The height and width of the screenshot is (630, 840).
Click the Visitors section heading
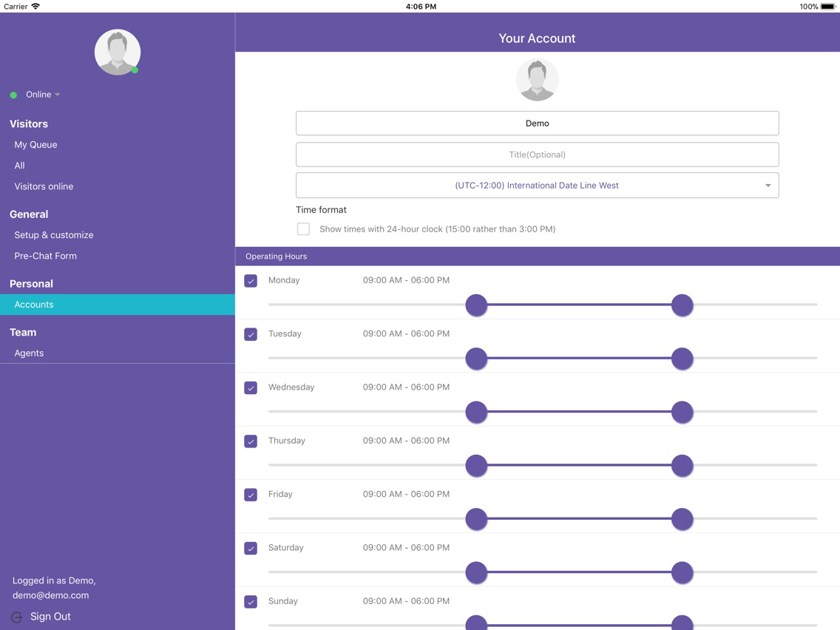29,123
